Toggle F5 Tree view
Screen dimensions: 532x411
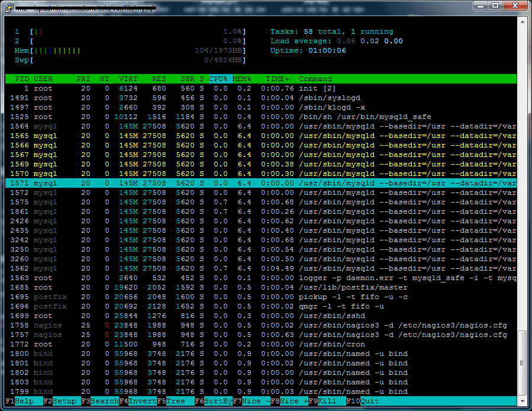[176, 401]
